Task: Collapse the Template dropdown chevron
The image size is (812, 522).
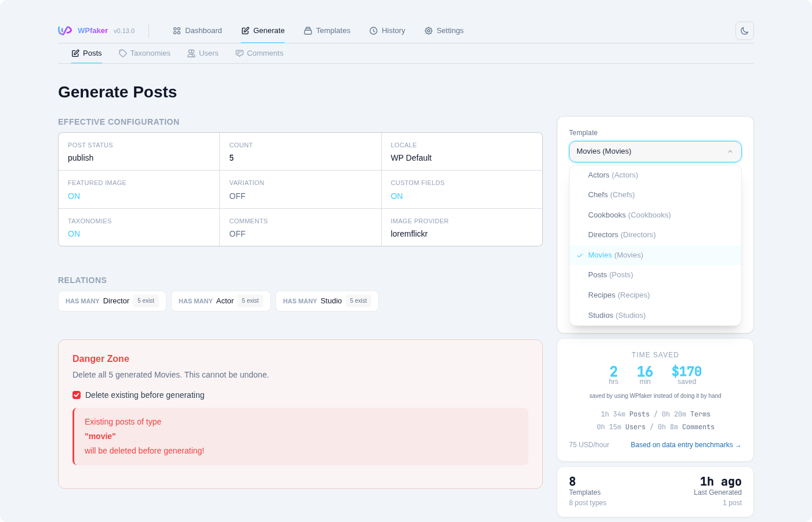Action: click(x=730, y=151)
